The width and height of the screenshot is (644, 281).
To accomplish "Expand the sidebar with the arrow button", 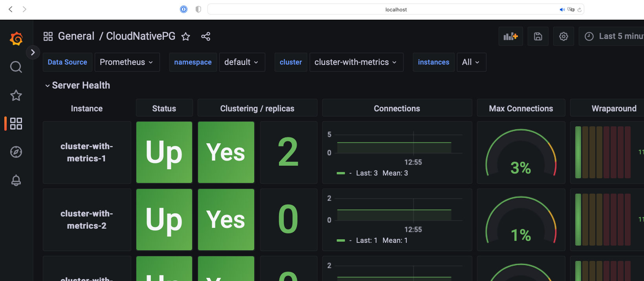I will pyautogui.click(x=33, y=52).
